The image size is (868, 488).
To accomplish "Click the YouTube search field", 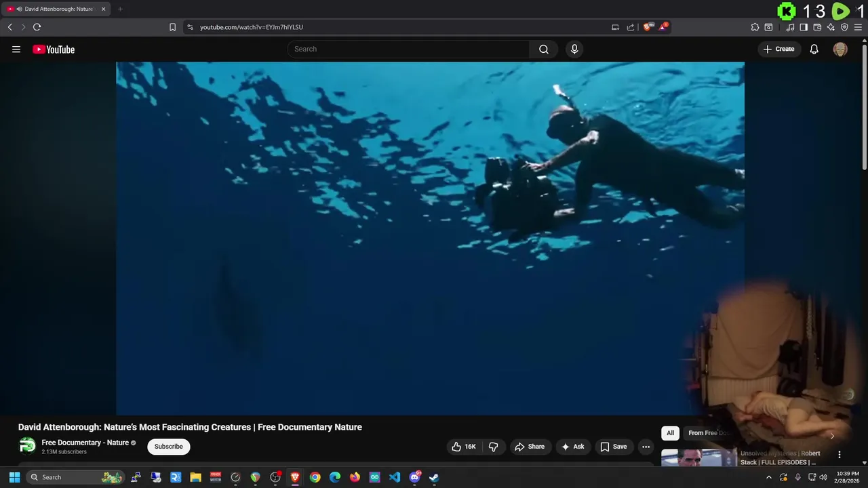I will click(408, 49).
